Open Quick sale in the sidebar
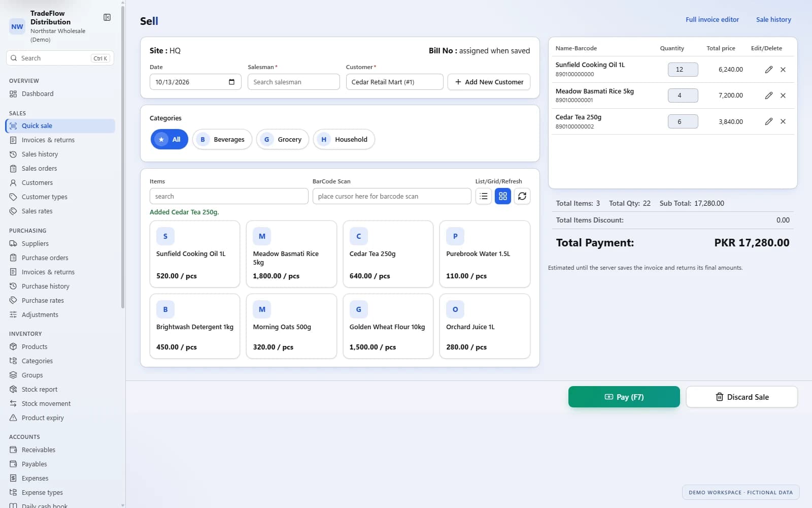812x508 pixels. [60, 126]
